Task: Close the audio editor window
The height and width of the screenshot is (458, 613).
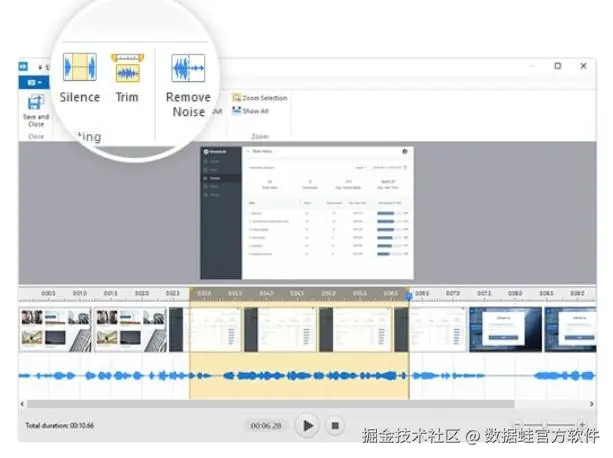Action: [x=583, y=66]
